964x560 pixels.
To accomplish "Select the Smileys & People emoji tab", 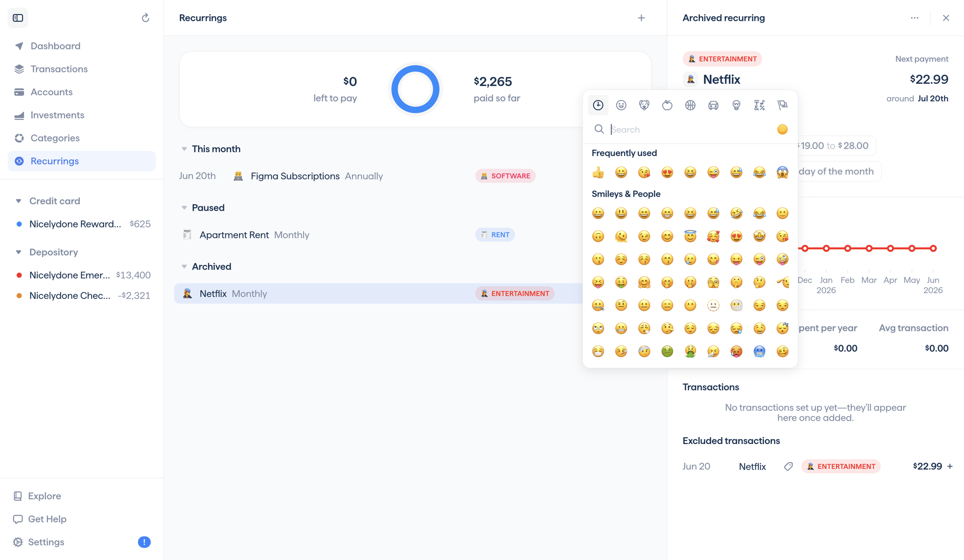I will (621, 105).
